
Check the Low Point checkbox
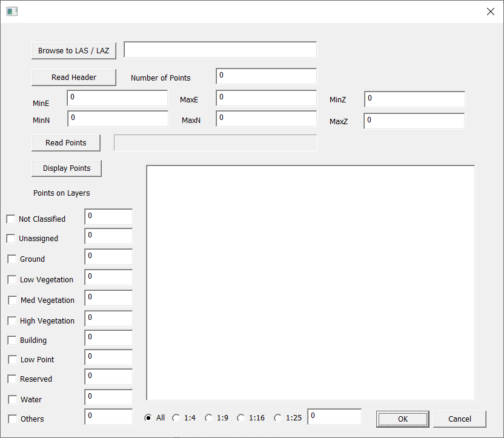(x=12, y=360)
